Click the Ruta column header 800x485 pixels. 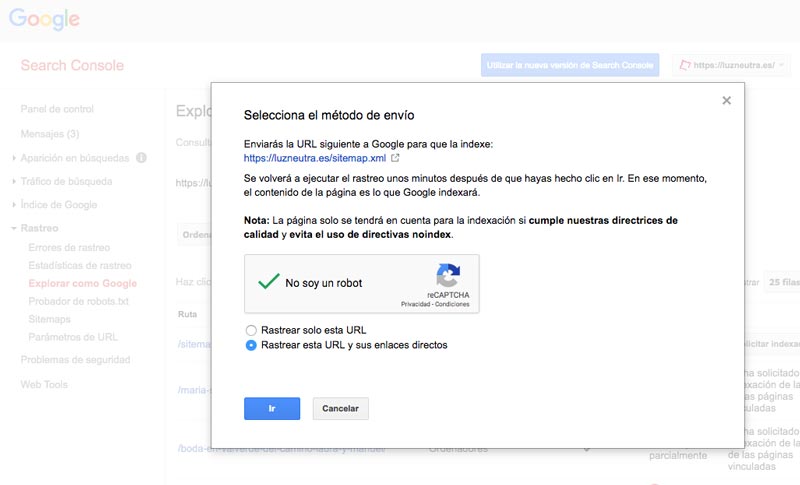tap(187, 314)
